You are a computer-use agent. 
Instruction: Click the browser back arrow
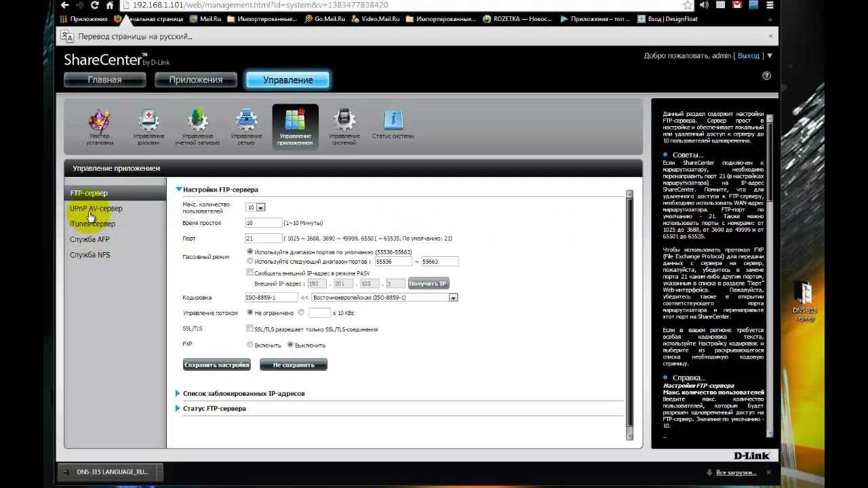[x=64, y=5]
